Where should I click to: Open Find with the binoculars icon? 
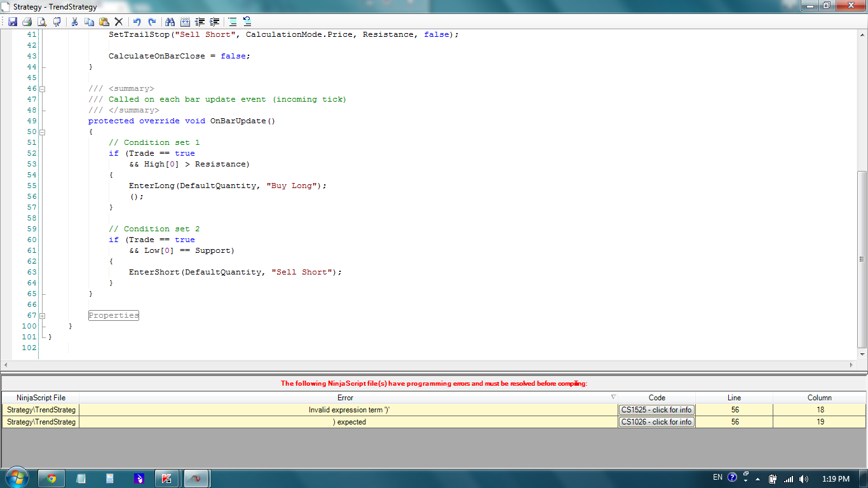(170, 22)
